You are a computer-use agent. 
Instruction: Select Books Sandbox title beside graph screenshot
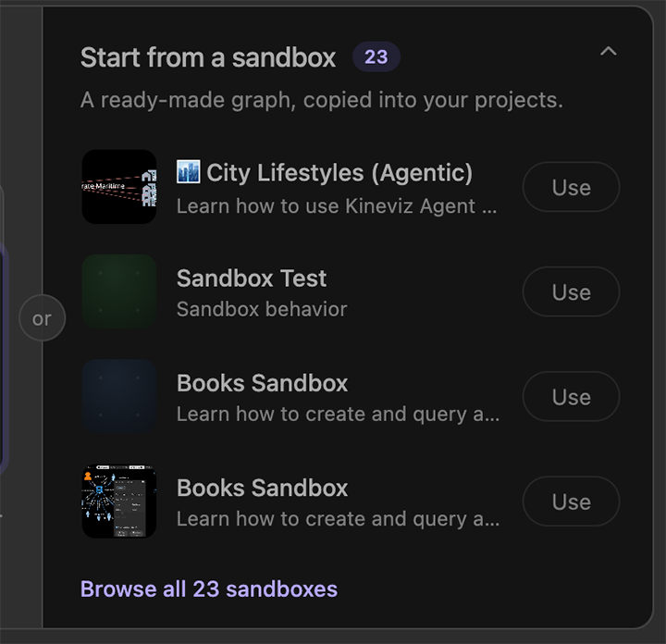click(262, 488)
